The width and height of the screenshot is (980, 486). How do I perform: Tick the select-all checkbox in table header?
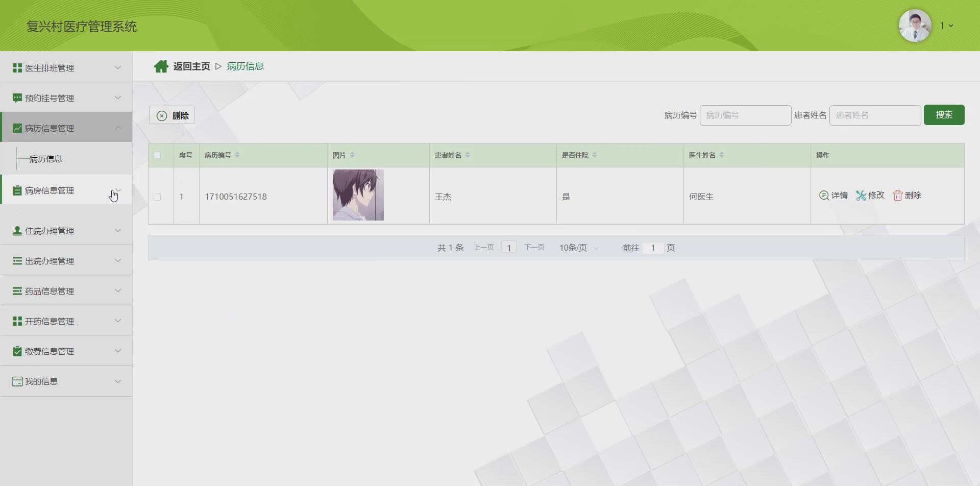(x=157, y=155)
